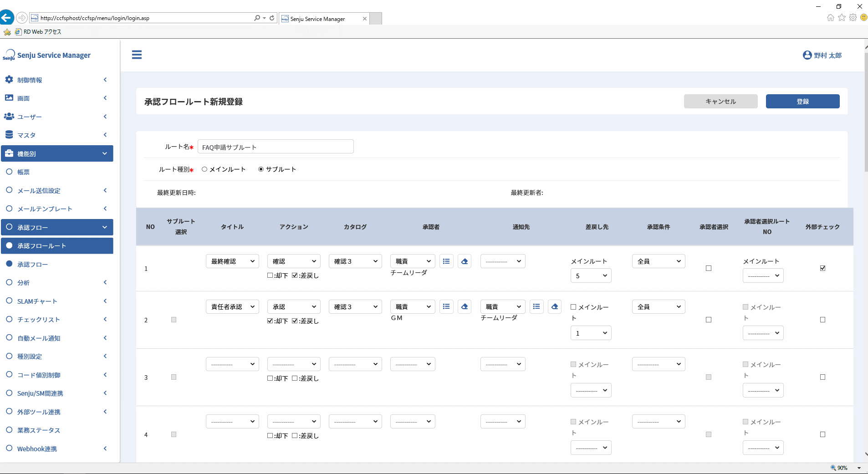Click the ユーザー people icon in sidebar

pos(9,117)
